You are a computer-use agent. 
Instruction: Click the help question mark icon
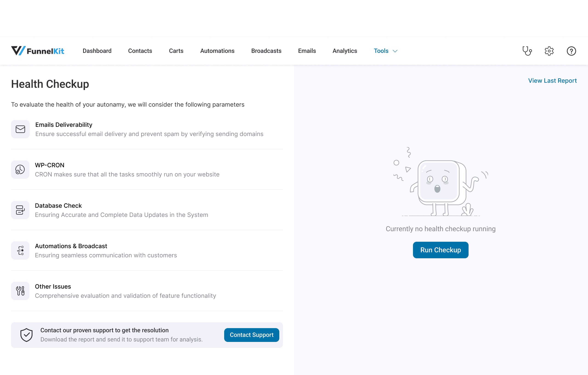click(571, 51)
